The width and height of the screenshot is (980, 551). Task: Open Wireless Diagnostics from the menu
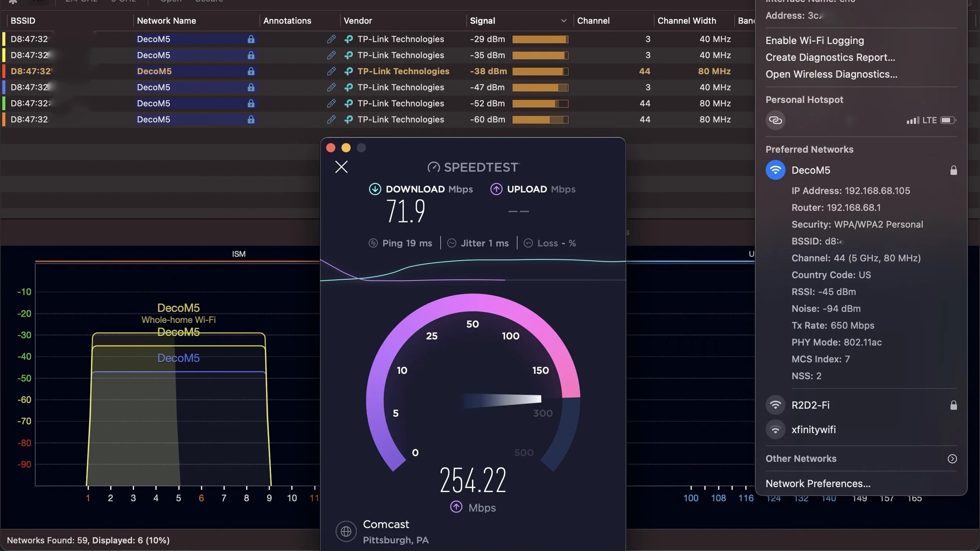pos(831,74)
